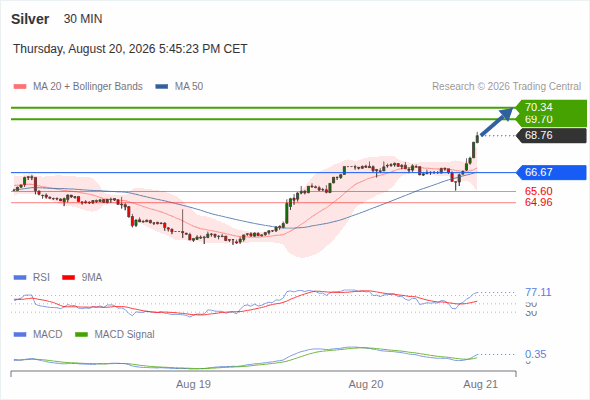Click the RSI legend swatch
The height and width of the screenshot is (400, 590).
click(20, 278)
